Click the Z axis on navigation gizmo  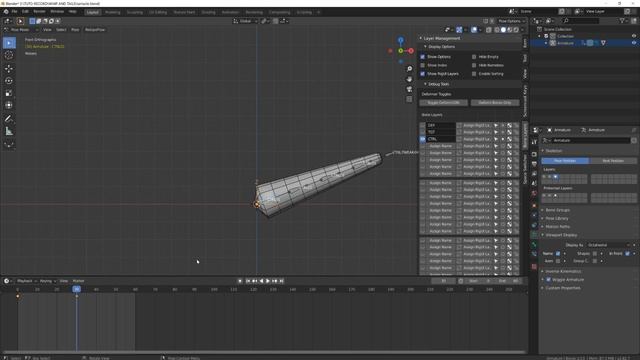coord(400,40)
